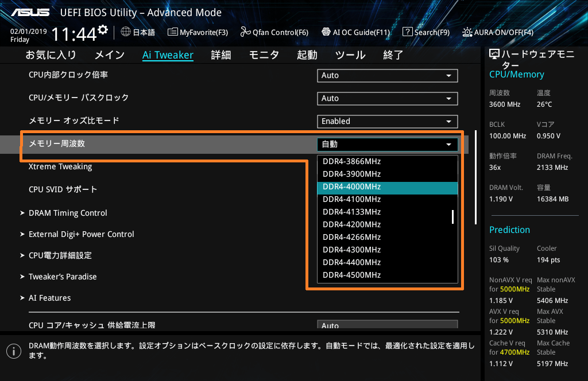Click the CPU/Memory monitor heading

(x=517, y=75)
